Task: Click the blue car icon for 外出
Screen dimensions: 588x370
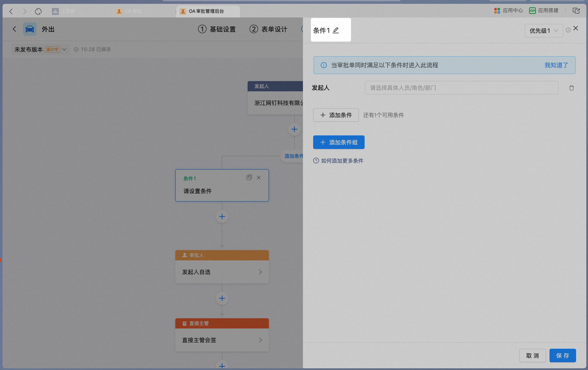Action: pyautogui.click(x=30, y=29)
